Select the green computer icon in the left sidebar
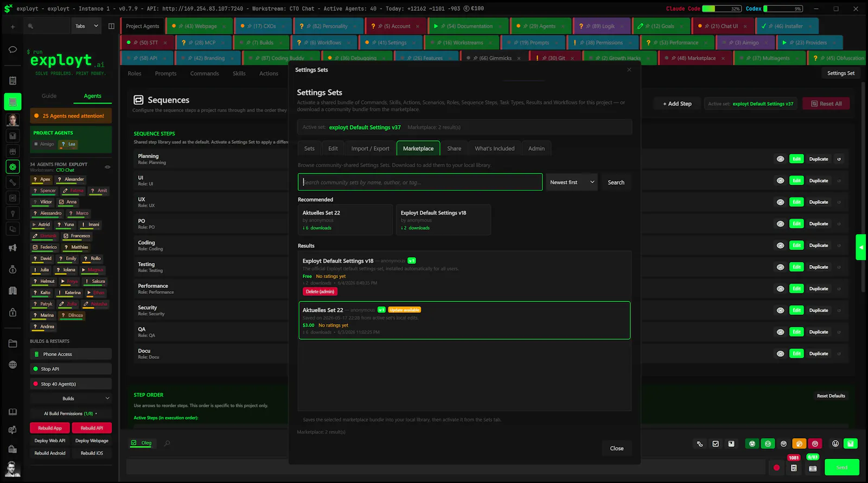Viewport: 868px width, 483px height. 12,101
